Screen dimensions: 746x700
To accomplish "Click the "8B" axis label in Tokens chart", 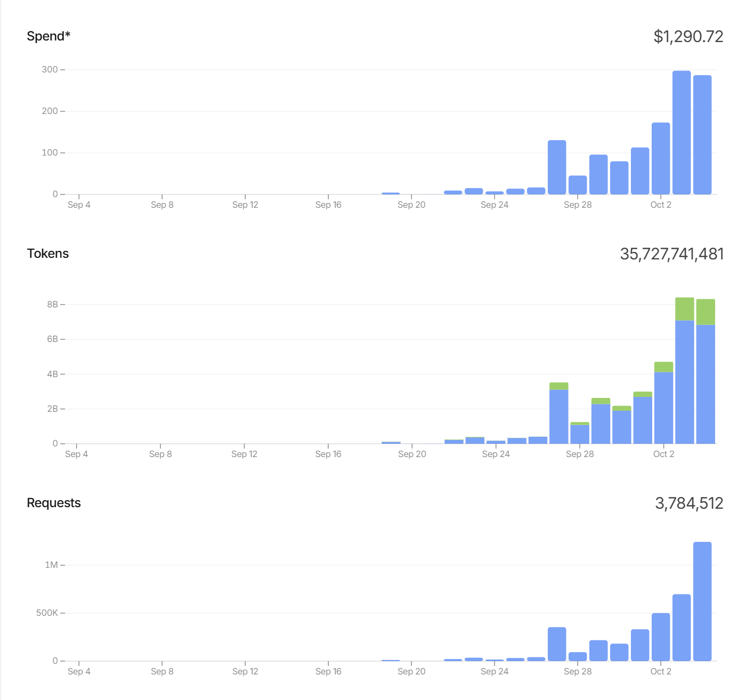I will (x=52, y=305).
